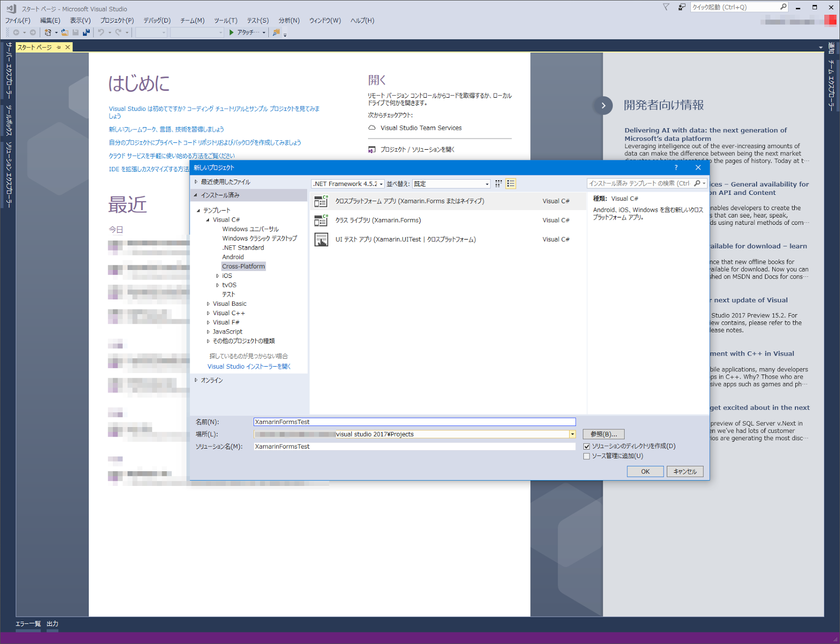Switch template view to medium list icons
Image resolution: width=840 pixels, height=644 pixels.
click(x=511, y=183)
